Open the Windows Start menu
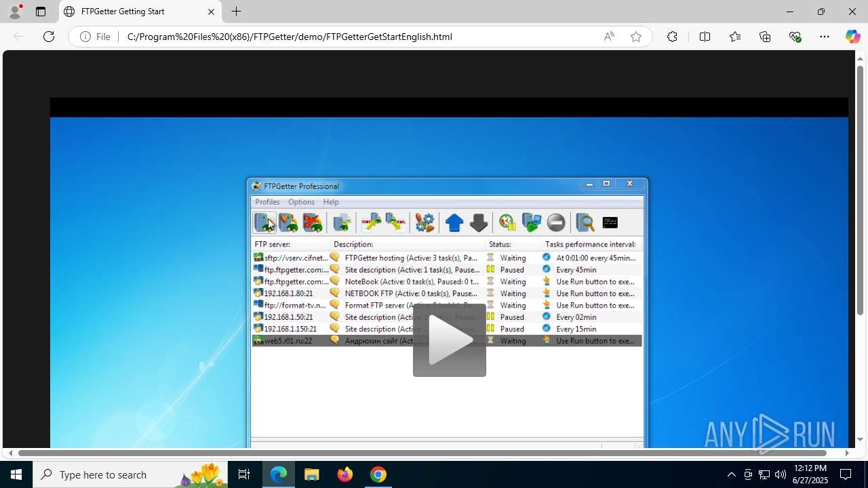 coord(16,474)
